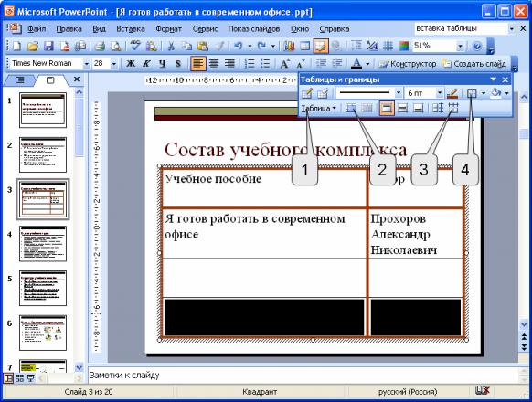Open the Таблица dropdown menu

(318, 109)
